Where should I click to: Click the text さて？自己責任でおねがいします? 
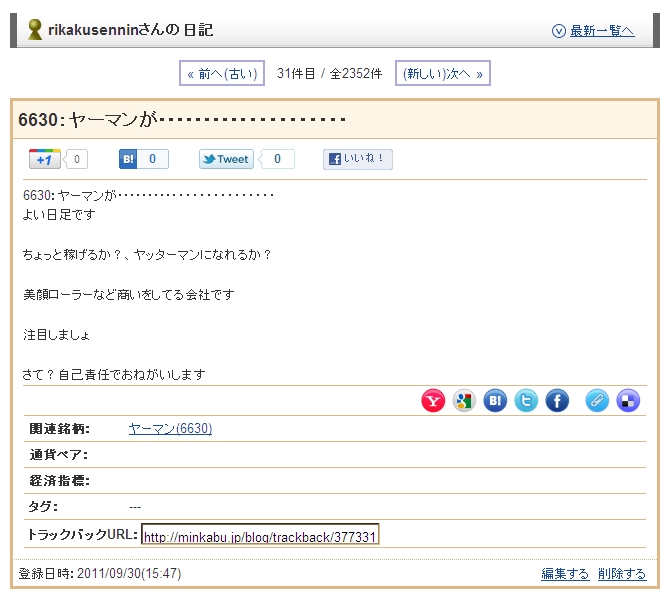tap(114, 374)
